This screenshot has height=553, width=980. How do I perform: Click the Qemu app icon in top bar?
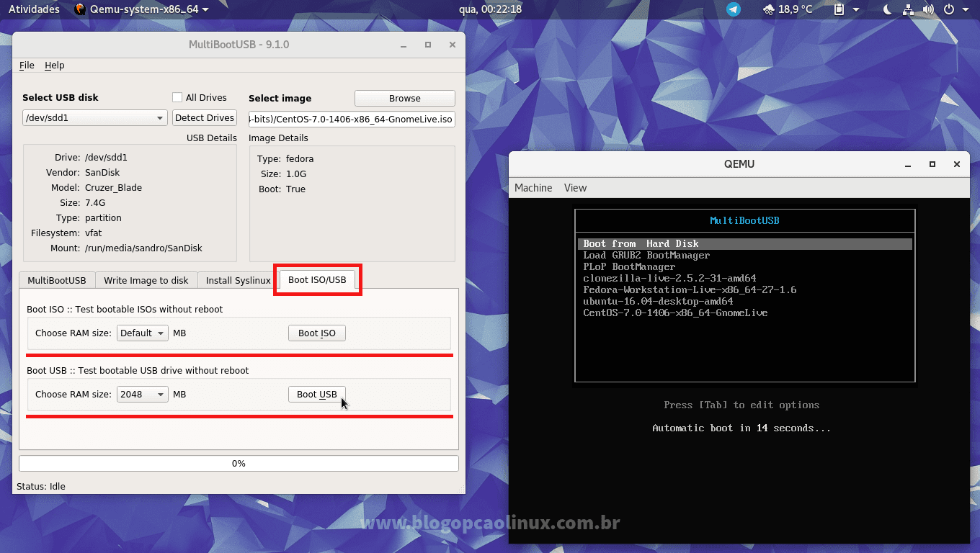(x=80, y=9)
